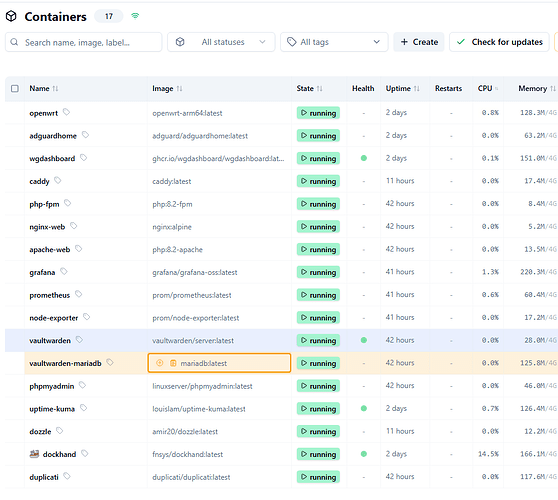Click the running state badge for caddy

pos(318,181)
